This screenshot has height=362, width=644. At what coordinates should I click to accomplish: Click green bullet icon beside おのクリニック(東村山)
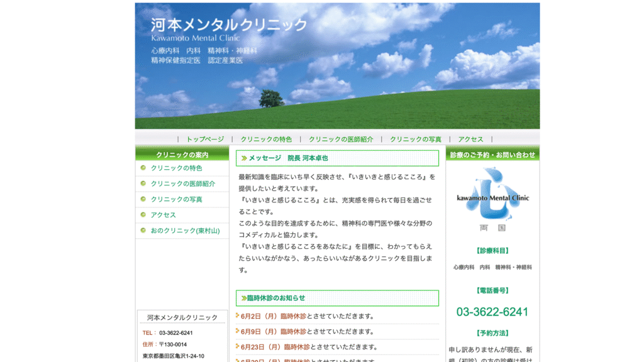143,230
